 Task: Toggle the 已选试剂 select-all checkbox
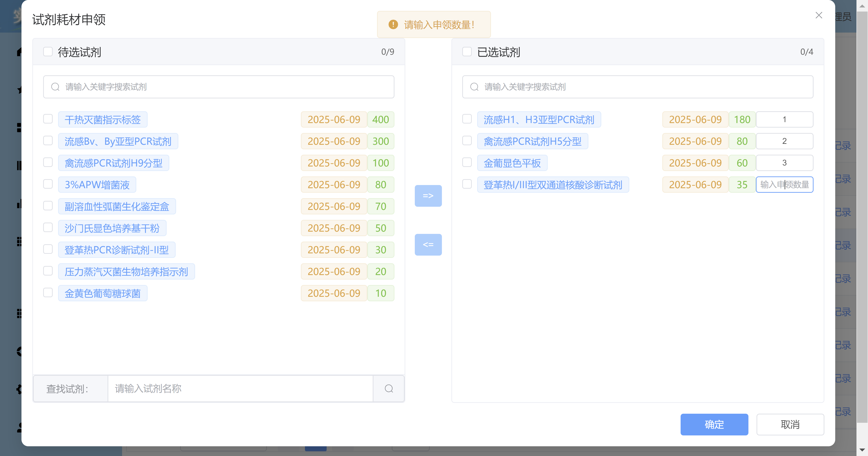(x=467, y=52)
